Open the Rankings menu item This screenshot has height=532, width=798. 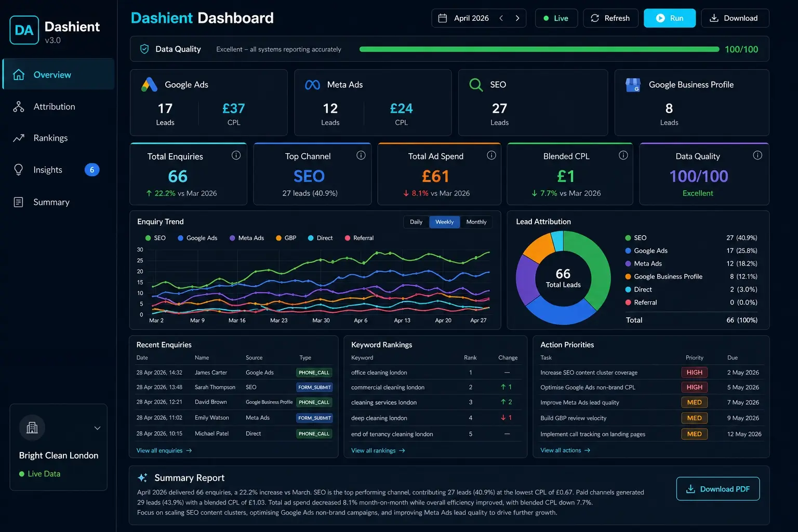point(58,138)
